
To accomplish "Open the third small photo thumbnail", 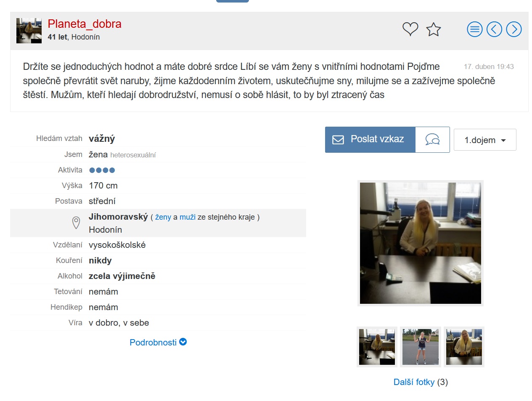I will click(464, 347).
